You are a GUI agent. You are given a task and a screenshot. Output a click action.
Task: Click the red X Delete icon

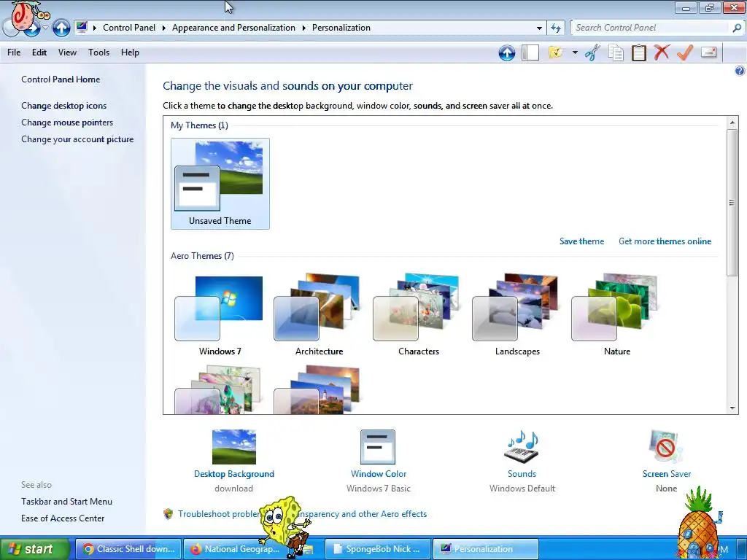[662, 52]
